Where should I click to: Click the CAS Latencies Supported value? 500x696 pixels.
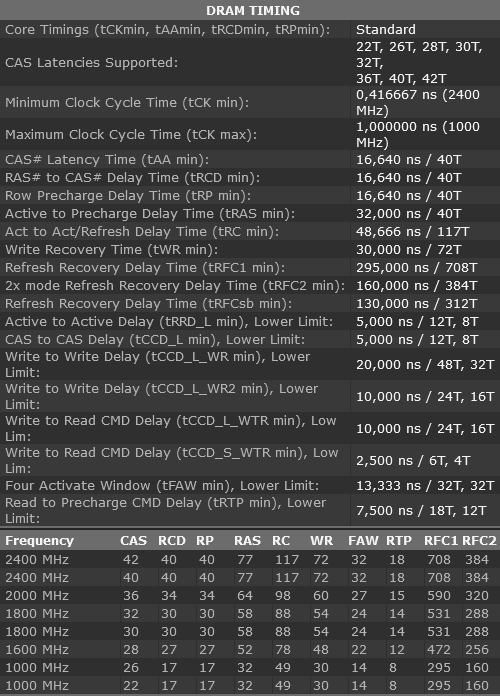pos(419,63)
